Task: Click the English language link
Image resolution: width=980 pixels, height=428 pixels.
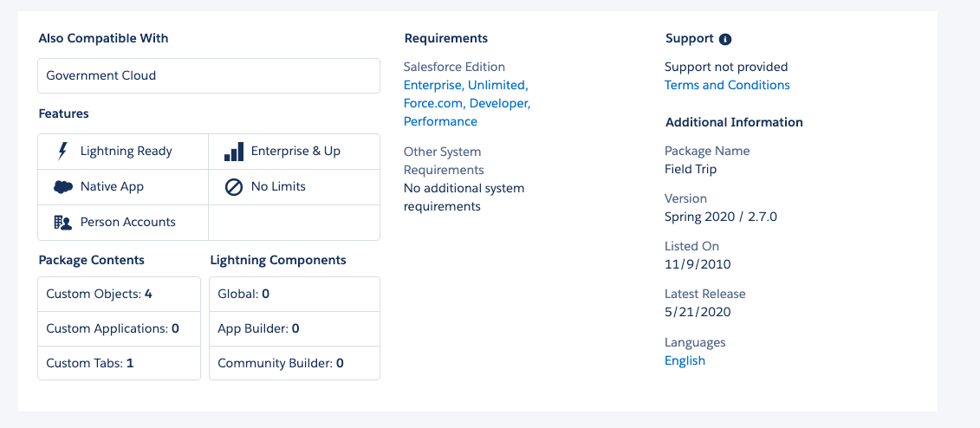Action: pos(685,360)
